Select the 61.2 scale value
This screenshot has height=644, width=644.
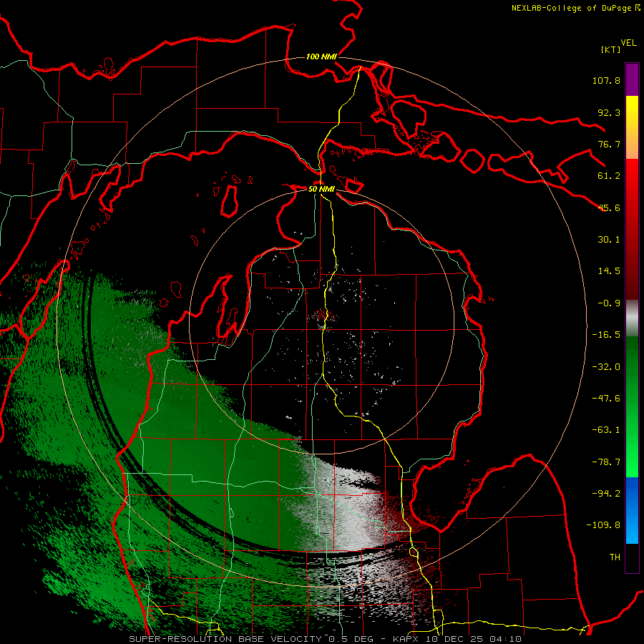[x=609, y=176]
